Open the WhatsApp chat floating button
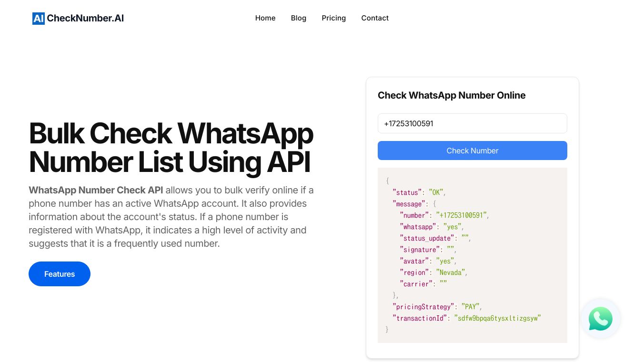The image size is (644, 362). pyautogui.click(x=601, y=319)
